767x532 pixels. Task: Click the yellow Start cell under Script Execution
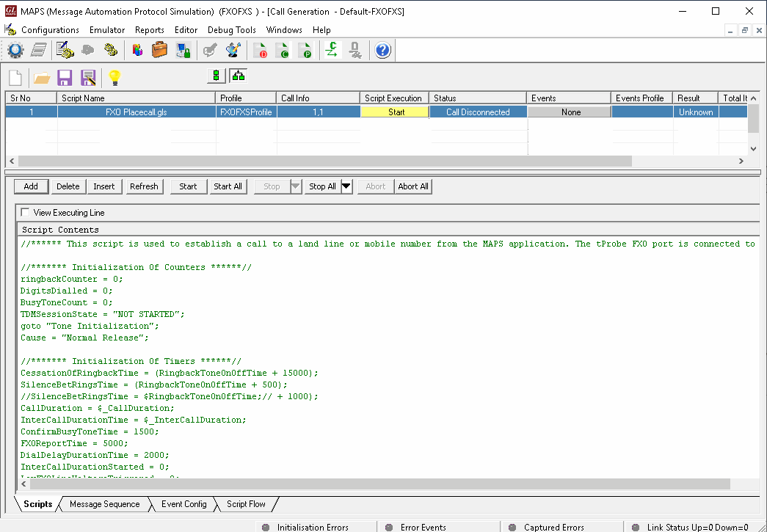pos(395,112)
